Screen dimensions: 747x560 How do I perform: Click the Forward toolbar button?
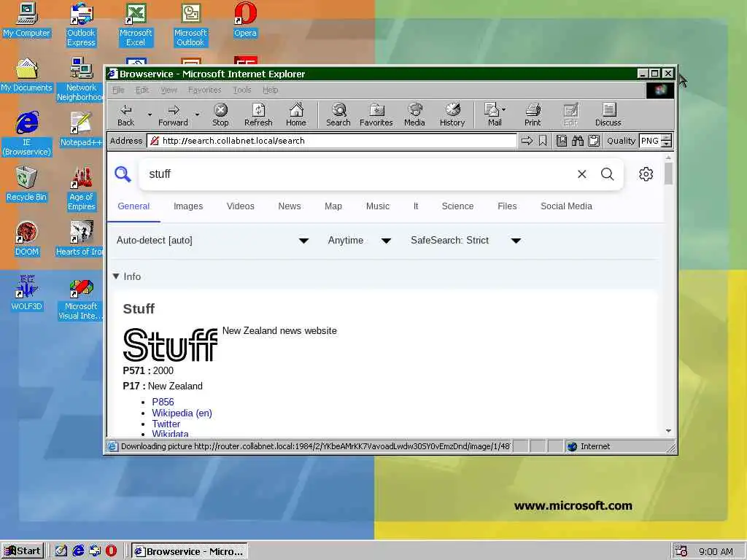[x=173, y=115]
